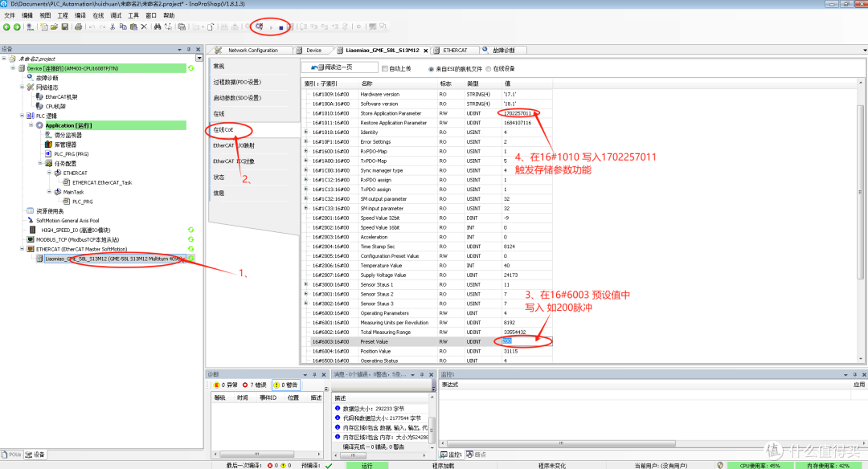Select the 在线设备 radio option
Screen dimensions: 868x469
point(489,69)
